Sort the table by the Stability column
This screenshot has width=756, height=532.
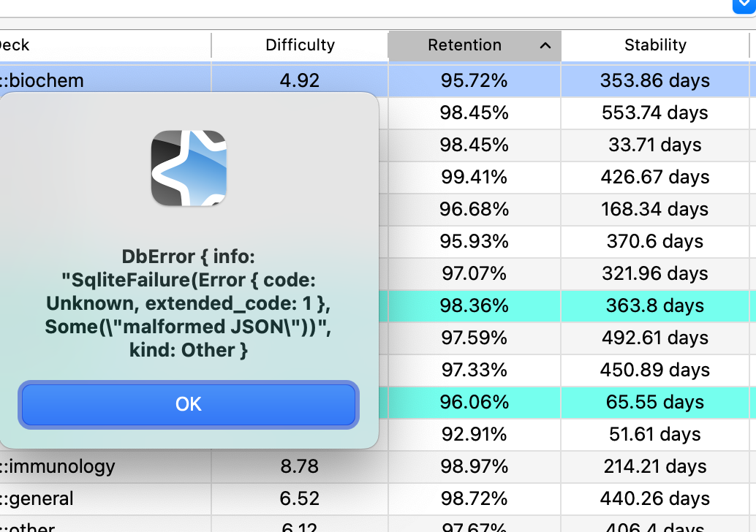click(x=655, y=45)
